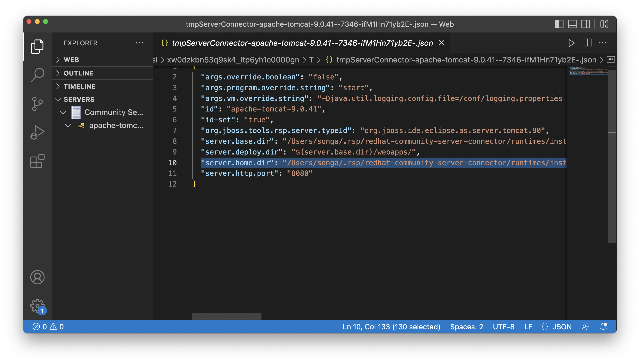Open Explorer more actions menu

coord(139,43)
